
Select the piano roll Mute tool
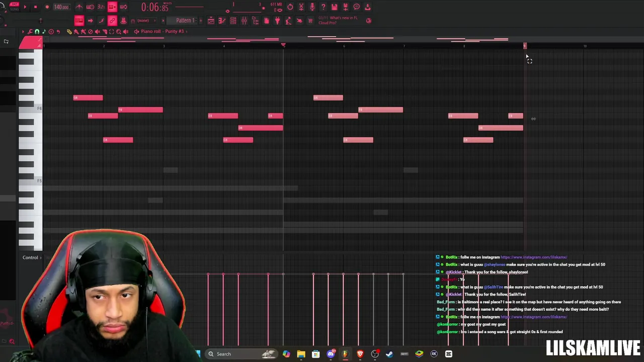coord(98,31)
